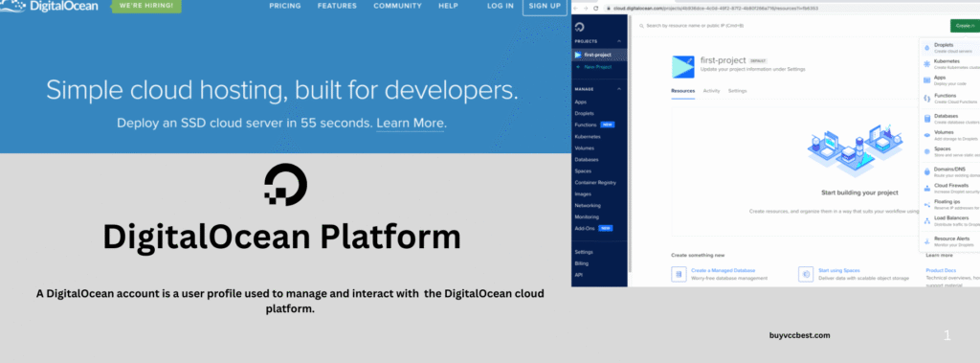Select first-project in the sidebar

pos(599,56)
